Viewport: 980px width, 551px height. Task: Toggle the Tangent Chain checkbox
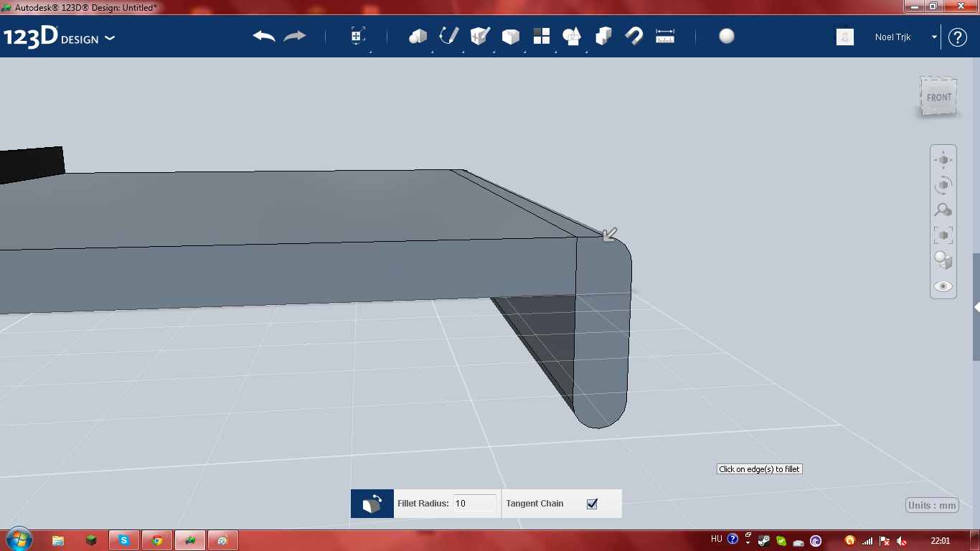(x=592, y=504)
